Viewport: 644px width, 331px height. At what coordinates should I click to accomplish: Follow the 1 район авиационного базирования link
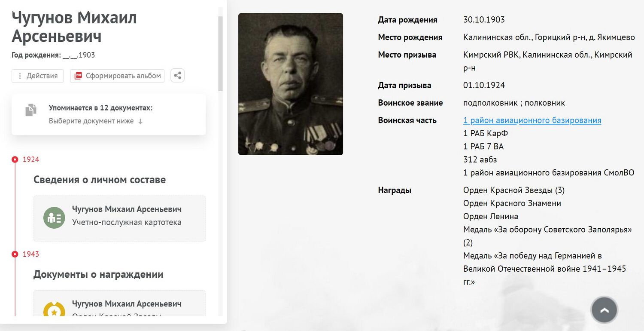coord(532,120)
